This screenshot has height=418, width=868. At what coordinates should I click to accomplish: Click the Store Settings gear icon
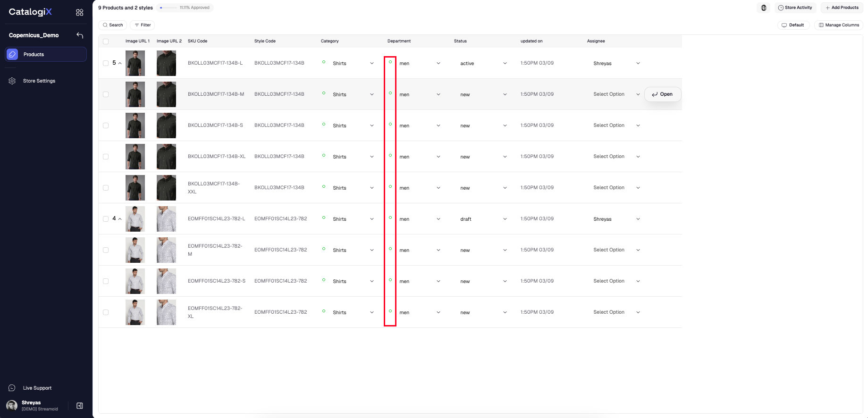pyautogui.click(x=12, y=81)
